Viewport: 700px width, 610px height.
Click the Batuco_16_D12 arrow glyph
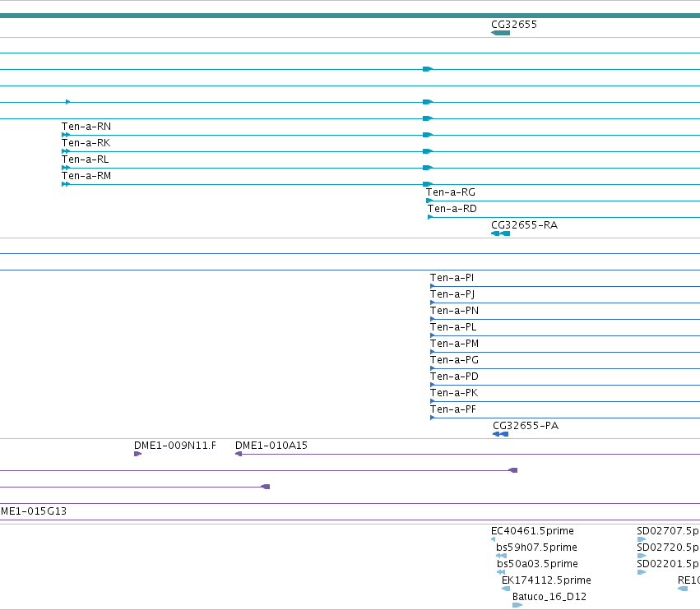[517, 606]
